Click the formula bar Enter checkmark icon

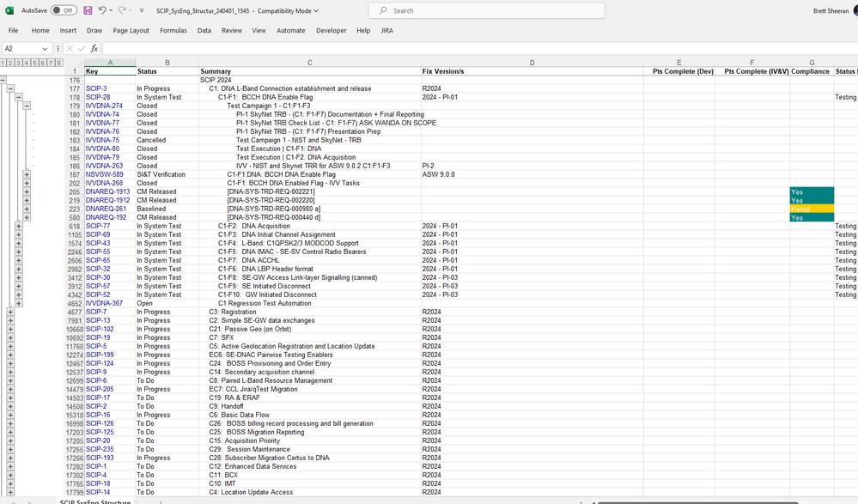pos(82,48)
